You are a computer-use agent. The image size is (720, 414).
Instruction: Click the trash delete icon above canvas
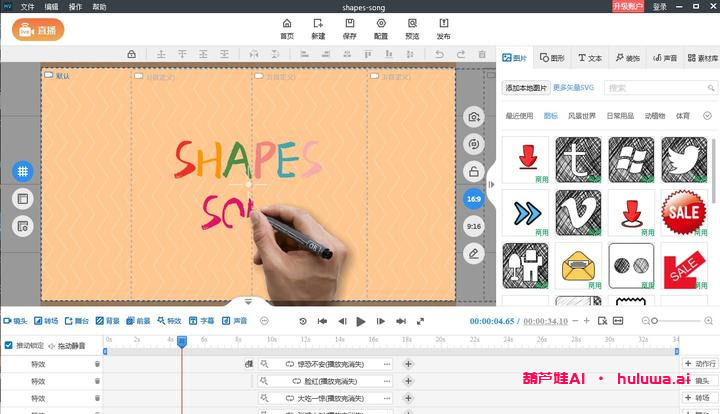pyautogui.click(x=482, y=54)
